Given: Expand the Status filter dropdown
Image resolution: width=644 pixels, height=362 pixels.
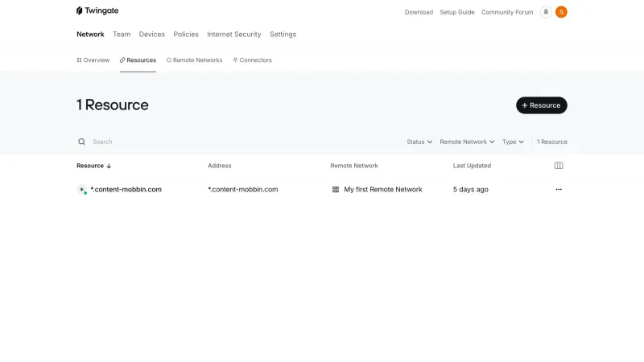Looking at the screenshot, I should 419,142.
